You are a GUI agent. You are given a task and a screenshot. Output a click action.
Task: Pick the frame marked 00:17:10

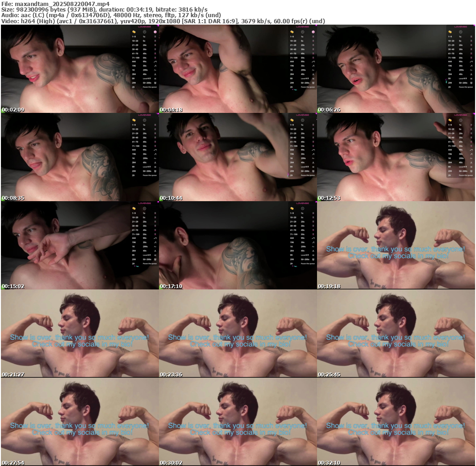point(238,245)
